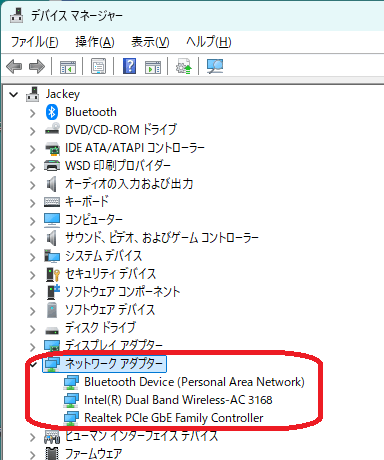
Task: Click the network adapter category icon
Action: 52,364
